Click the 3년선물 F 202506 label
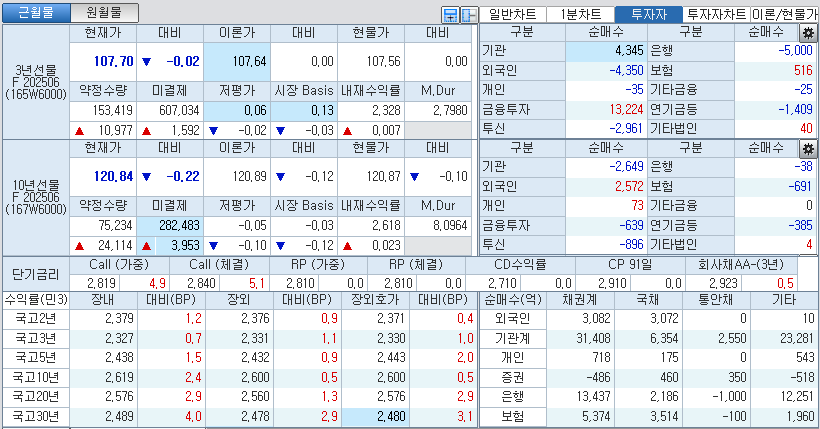The width and height of the screenshot is (820, 429). tap(36, 82)
